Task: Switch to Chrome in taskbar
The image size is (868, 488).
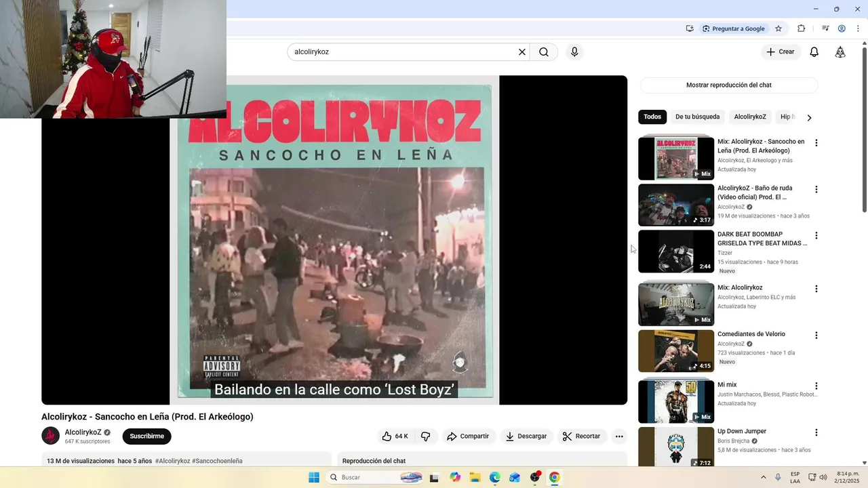Action: 555,478
